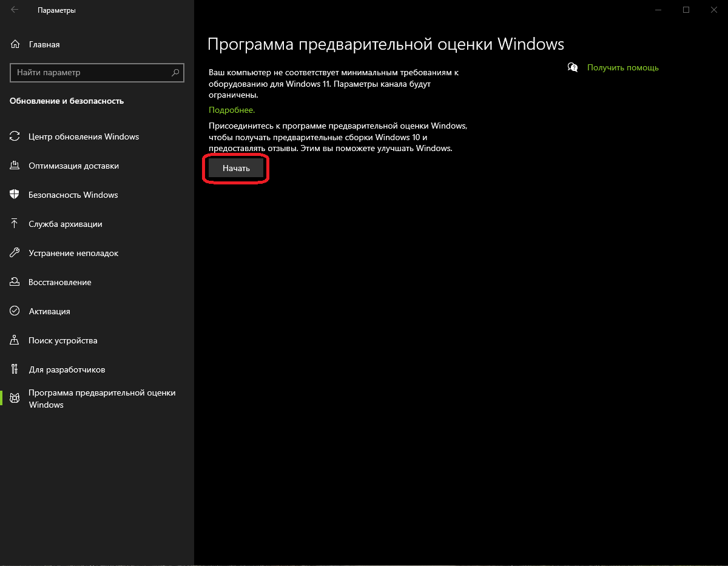
Task: Minimize the Параметры window
Action: point(658,10)
